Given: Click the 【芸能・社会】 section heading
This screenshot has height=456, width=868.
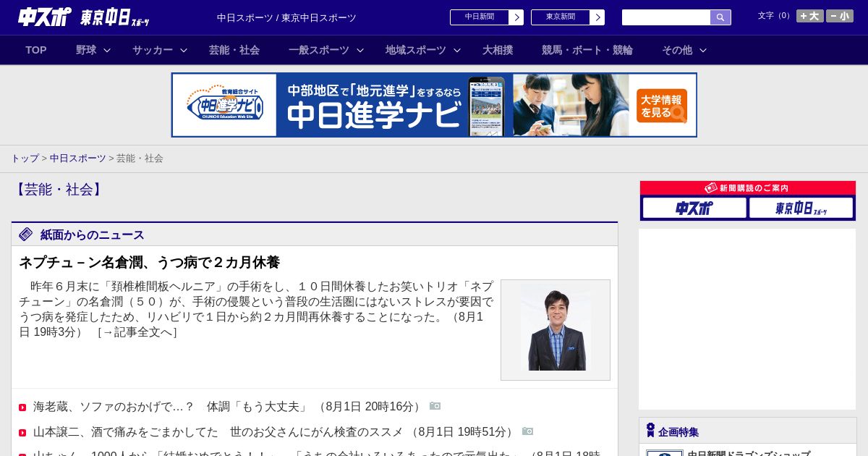Looking at the screenshot, I should [x=59, y=190].
